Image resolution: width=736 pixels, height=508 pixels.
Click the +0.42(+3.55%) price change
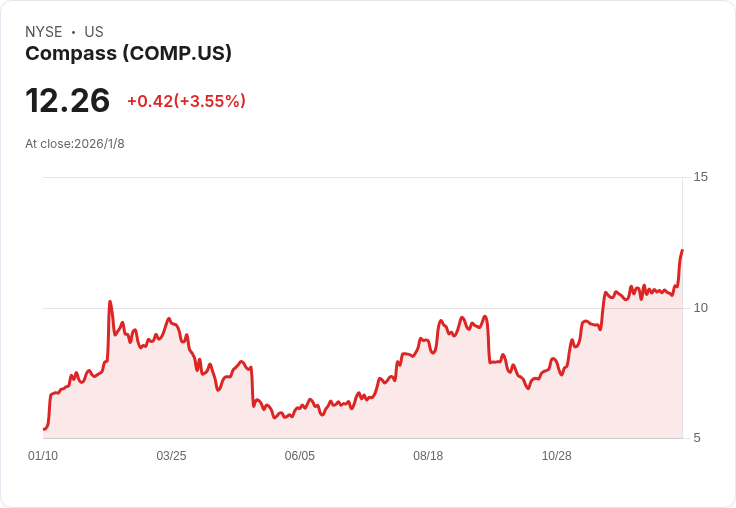(x=186, y=101)
